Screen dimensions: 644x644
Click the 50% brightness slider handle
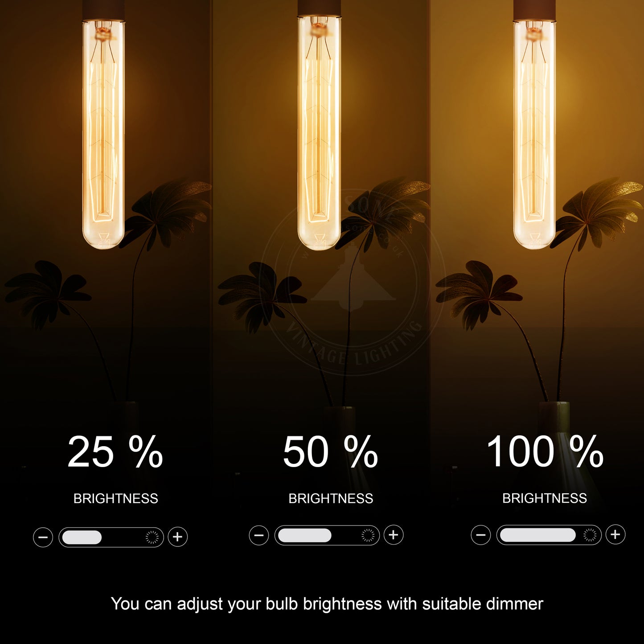click(304, 535)
